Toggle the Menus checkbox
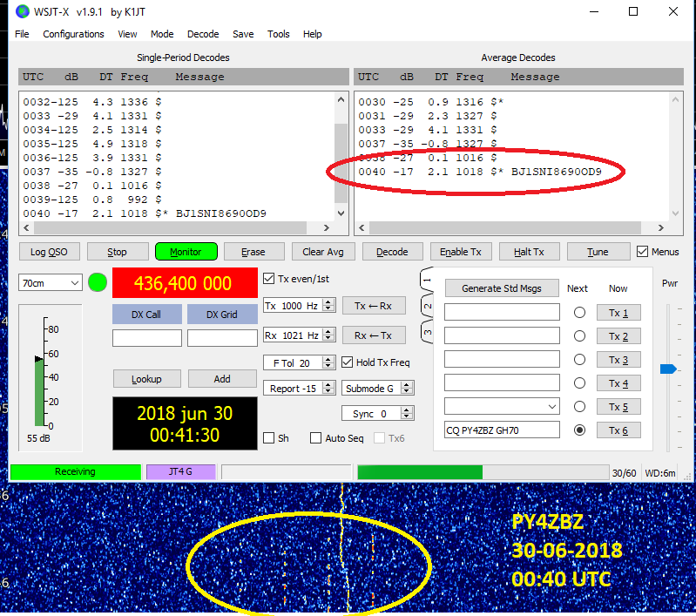 [x=643, y=252]
